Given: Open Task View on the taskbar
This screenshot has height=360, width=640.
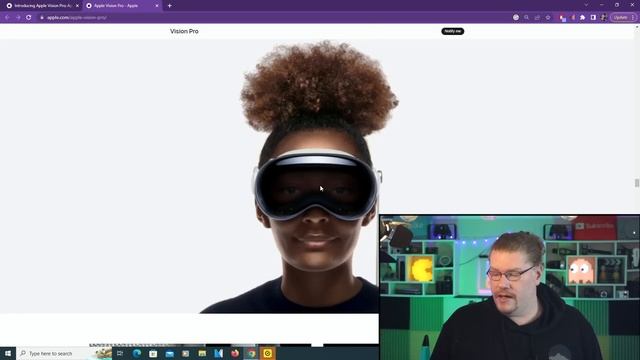Looking at the screenshot, I should click(x=120, y=353).
